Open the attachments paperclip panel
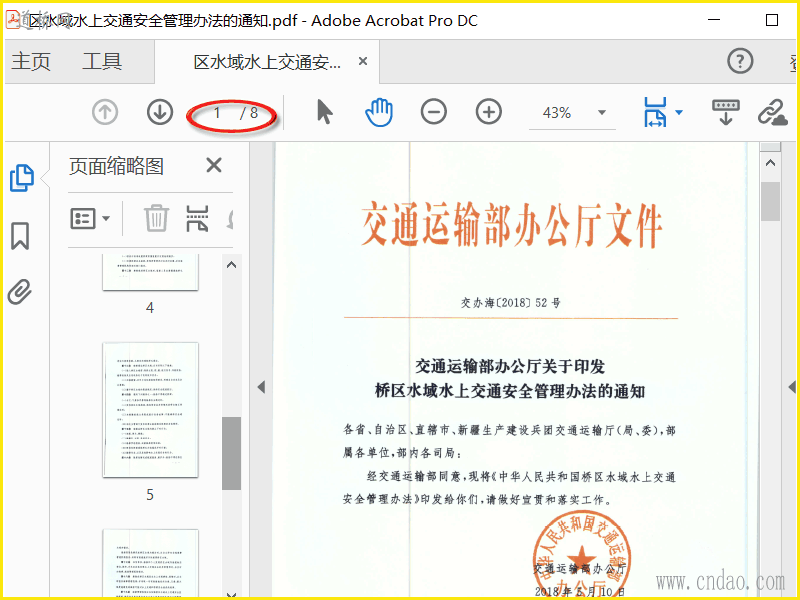Viewport: 800px width, 600px height. click(x=20, y=292)
